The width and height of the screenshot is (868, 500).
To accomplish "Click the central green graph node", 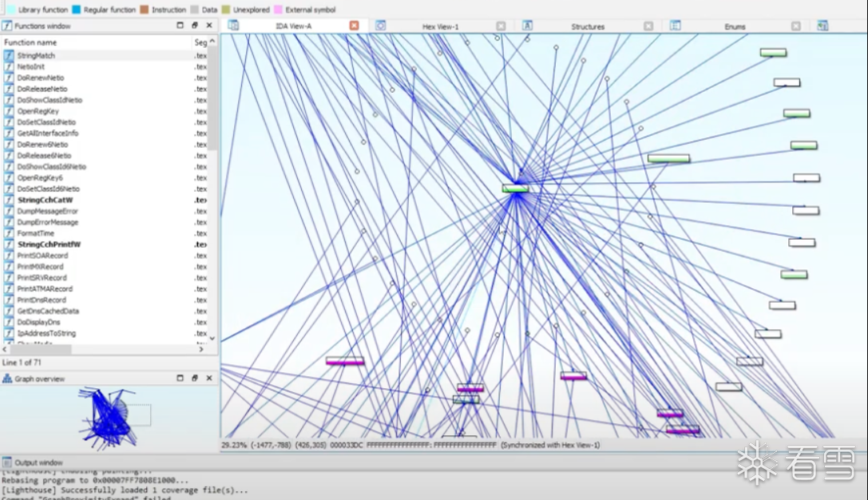I will (515, 188).
